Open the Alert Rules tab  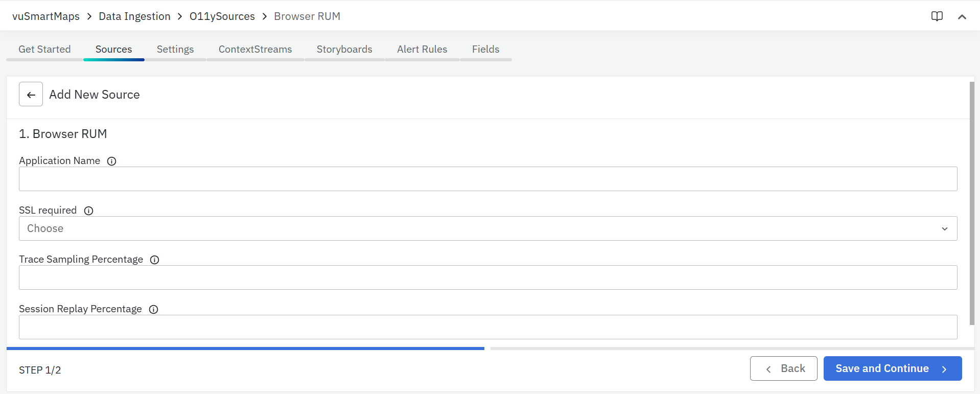click(x=422, y=50)
